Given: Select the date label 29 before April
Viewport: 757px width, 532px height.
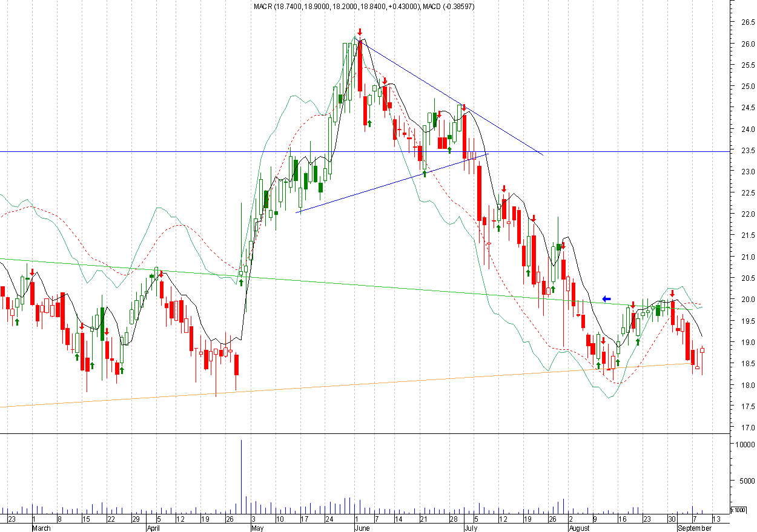Looking at the screenshot, I should click(136, 519).
